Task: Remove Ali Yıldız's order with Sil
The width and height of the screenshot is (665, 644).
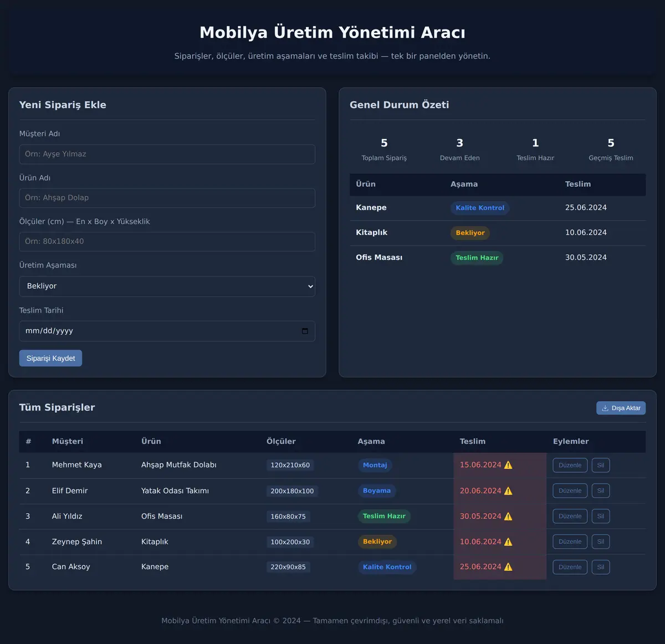Action: coord(601,516)
